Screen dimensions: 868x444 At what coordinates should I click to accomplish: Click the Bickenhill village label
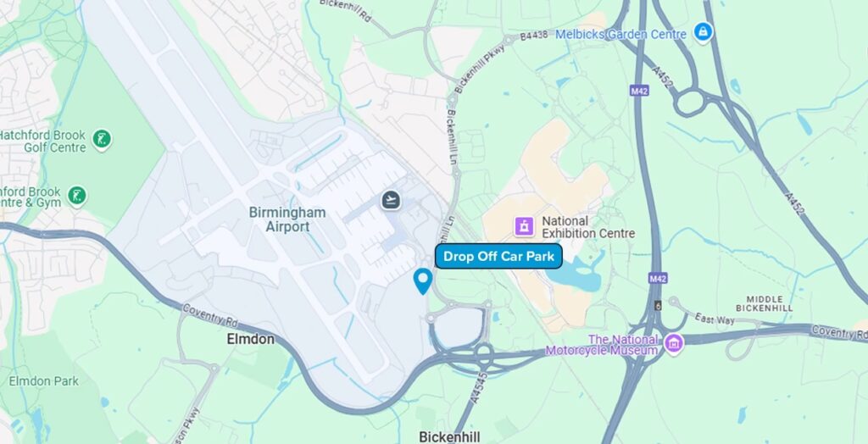(x=449, y=437)
